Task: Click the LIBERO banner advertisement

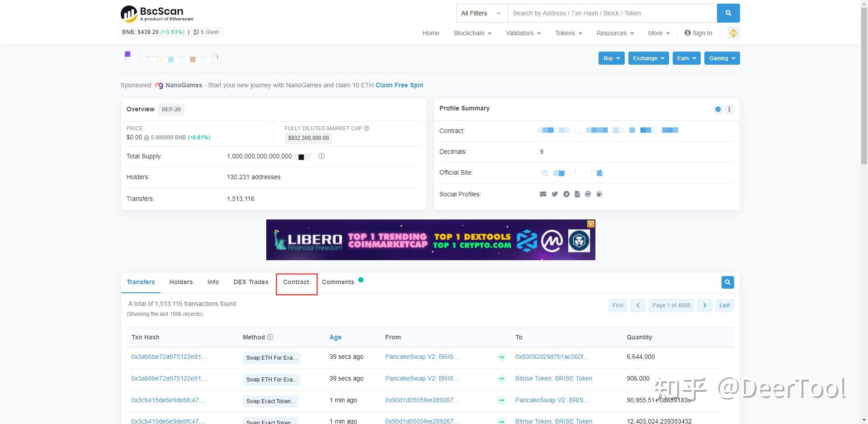Action: point(431,240)
